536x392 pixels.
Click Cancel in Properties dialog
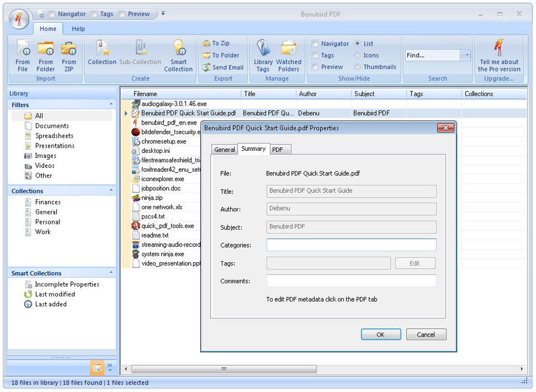click(x=426, y=335)
